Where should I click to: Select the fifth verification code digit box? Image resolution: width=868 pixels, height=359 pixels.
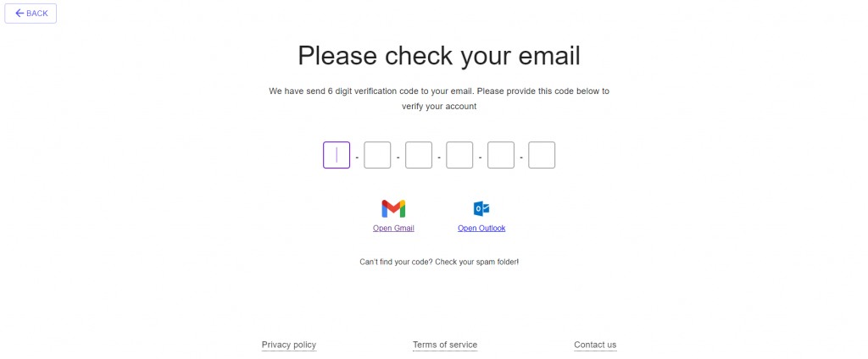point(501,155)
